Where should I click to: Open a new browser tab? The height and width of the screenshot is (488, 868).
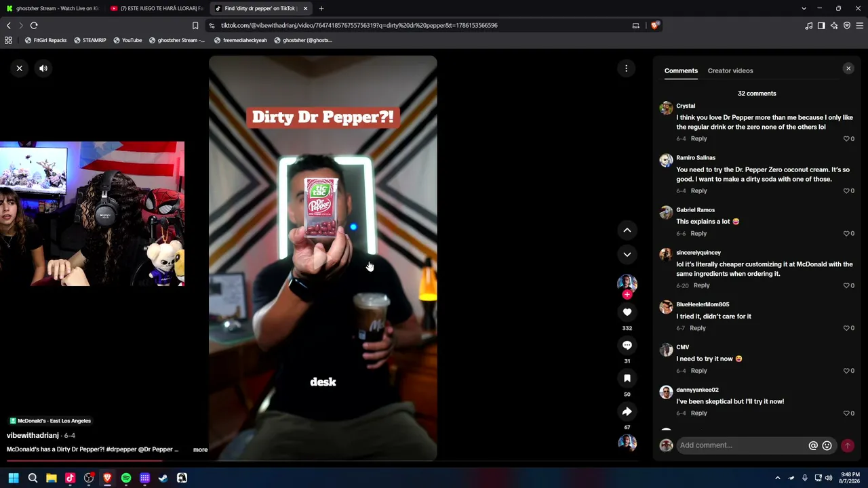pyautogui.click(x=321, y=9)
